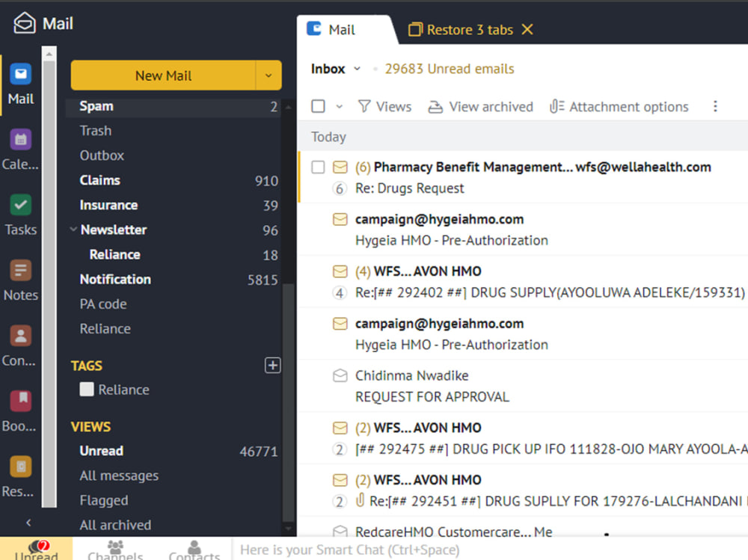Tick checkbox for Pharmacy Benefit Management email
This screenshot has height=560, width=748.
pos(318,167)
